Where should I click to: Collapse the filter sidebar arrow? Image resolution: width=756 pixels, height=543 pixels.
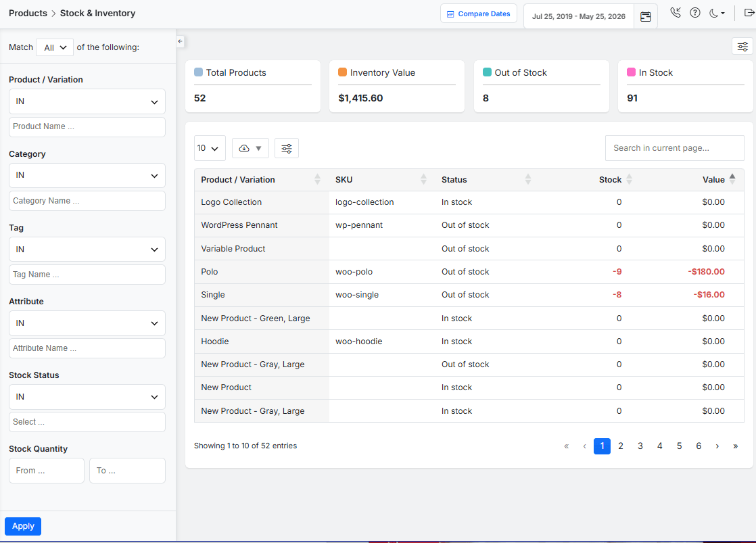pos(181,41)
